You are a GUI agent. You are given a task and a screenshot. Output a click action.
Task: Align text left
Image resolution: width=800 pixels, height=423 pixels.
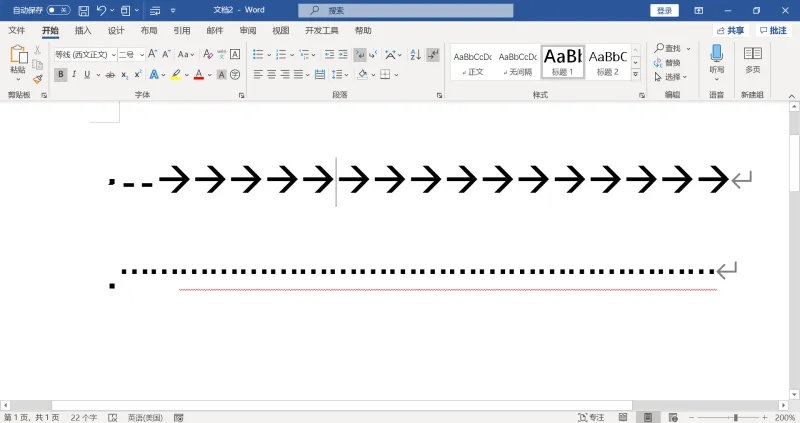pyautogui.click(x=258, y=74)
